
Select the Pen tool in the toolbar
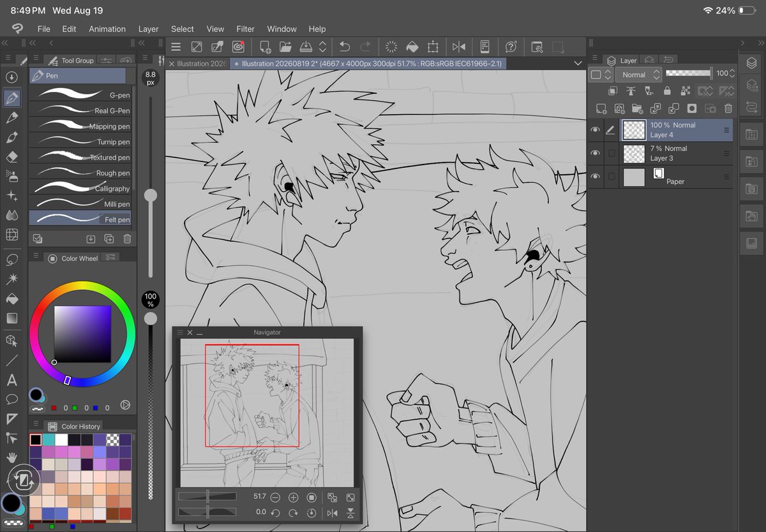tap(11, 98)
